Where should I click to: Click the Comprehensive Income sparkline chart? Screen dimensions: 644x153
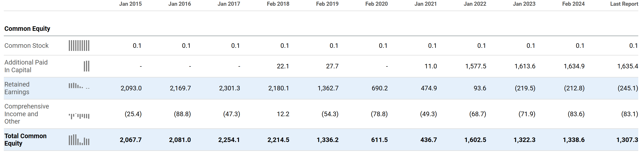(79, 116)
